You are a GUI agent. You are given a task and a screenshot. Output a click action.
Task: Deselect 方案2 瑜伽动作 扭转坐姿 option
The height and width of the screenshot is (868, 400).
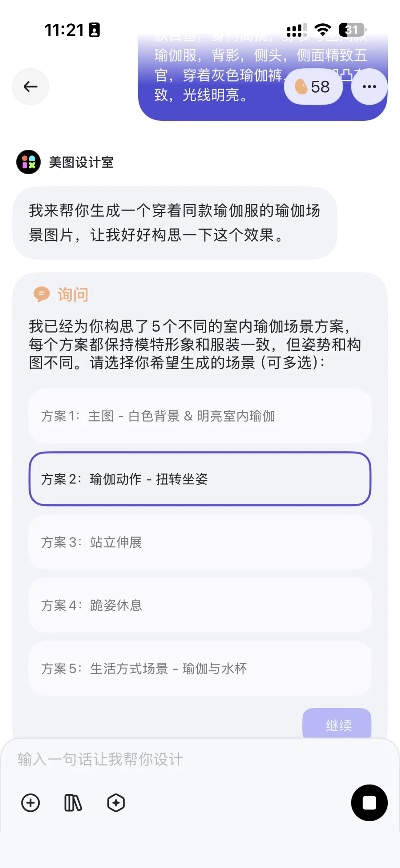click(x=200, y=479)
